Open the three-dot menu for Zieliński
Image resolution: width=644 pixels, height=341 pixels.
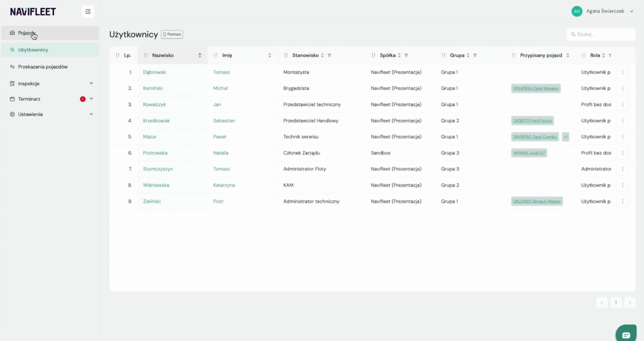tap(623, 201)
